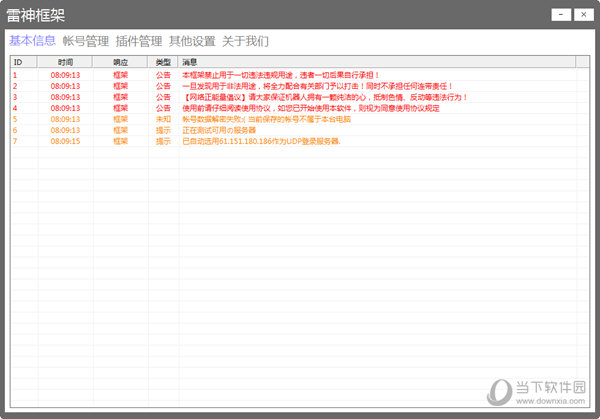Click the ID column header
Image resolution: width=600 pixels, height=419 pixels.
[18, 62]
